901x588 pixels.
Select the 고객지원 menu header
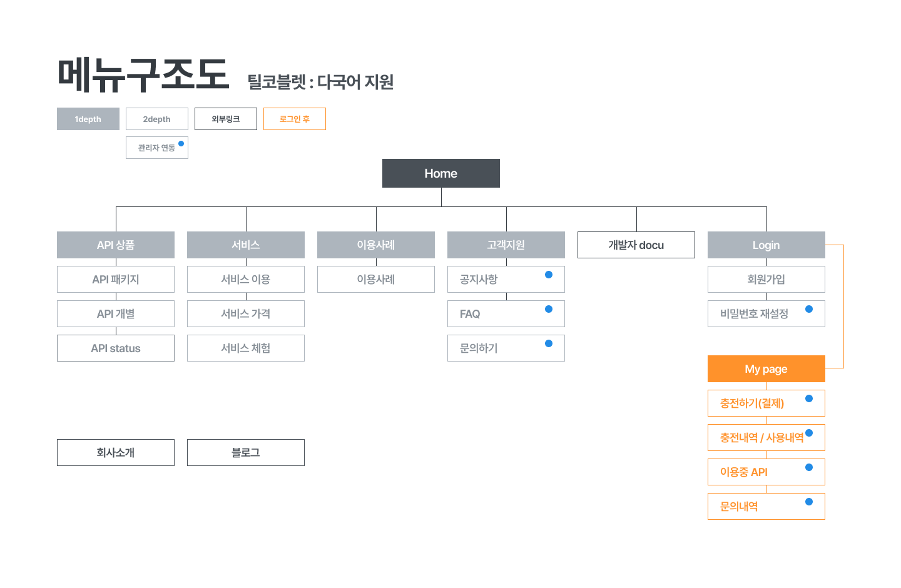506,245
